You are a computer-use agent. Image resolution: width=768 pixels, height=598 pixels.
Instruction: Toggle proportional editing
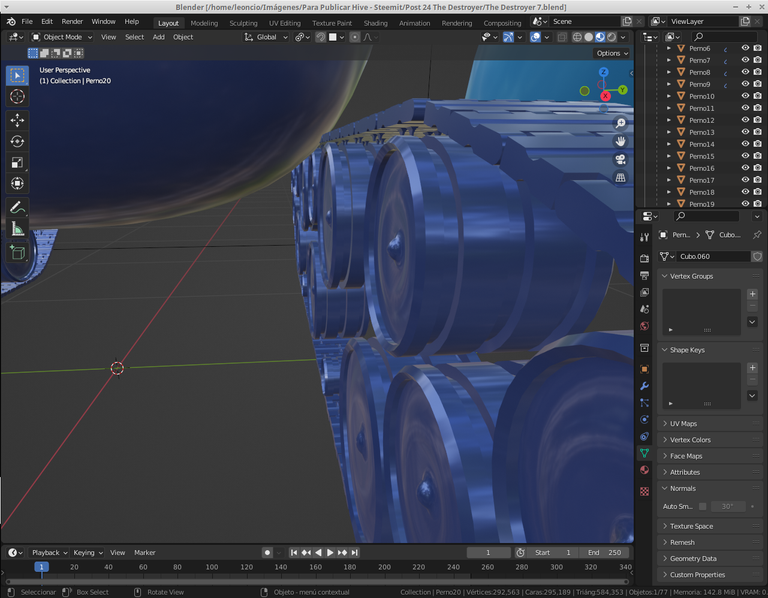coord(355,37)
